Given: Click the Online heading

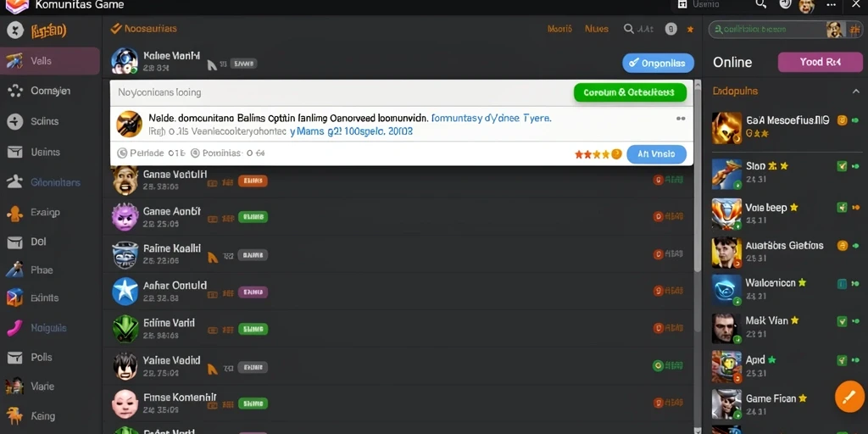Looking at the screenshot, I should pos(732,63).
